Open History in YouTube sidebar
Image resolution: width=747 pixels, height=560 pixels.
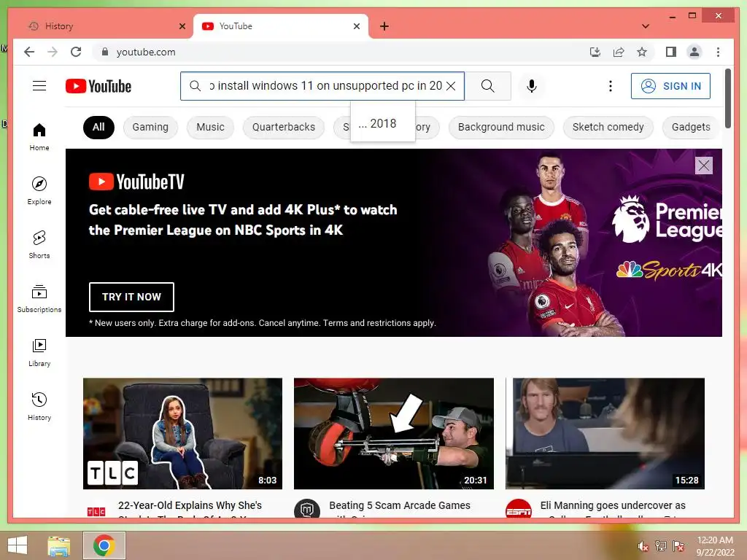coord(39,406)
